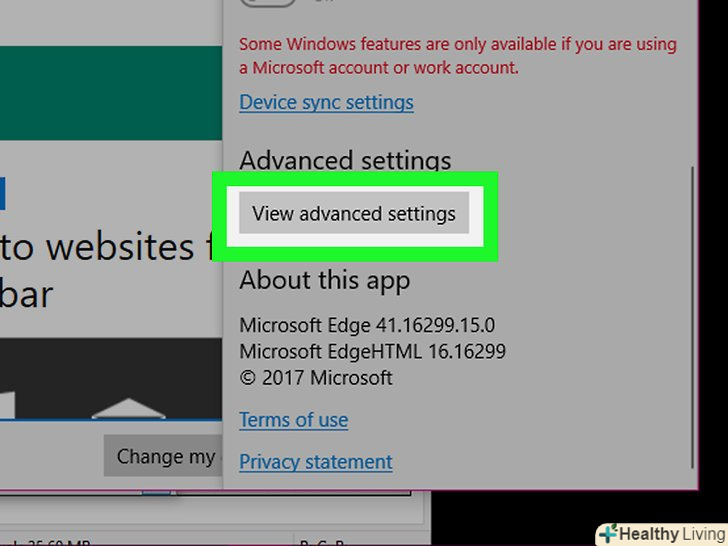The height and width of the screenshot is (546, 728).
Task: Click the Change my button on the page
Action: click(163, 456)
